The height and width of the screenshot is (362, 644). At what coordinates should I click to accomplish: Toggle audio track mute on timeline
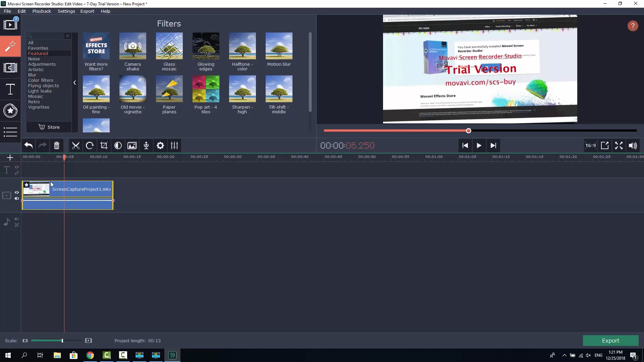17,219
